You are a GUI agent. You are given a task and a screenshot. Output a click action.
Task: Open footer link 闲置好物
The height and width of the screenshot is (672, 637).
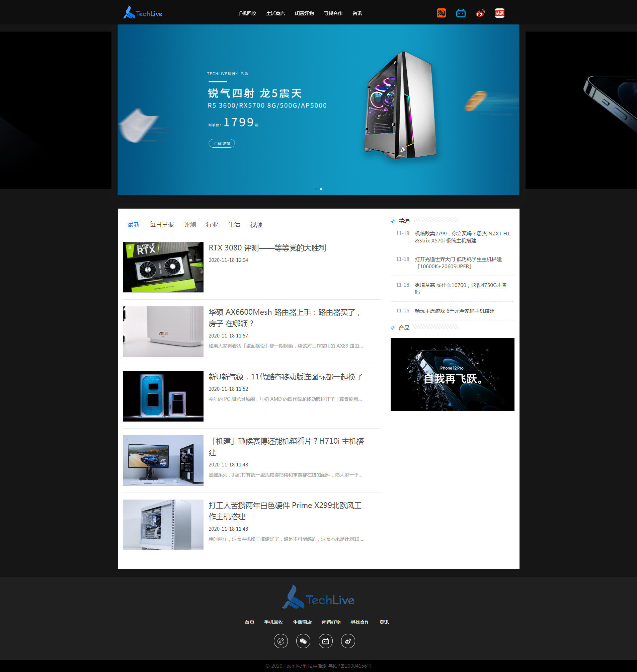pyautogui.click(x=331, y=622)
